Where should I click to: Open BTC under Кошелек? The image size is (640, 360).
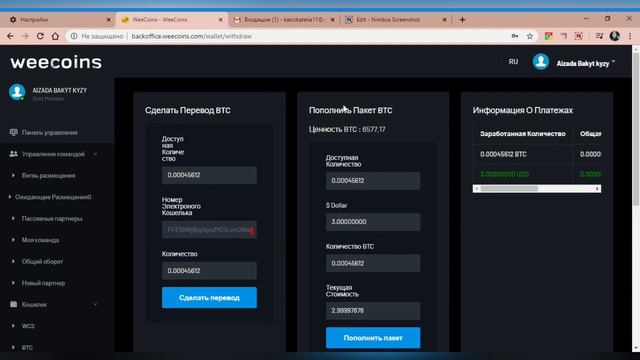point(27,348)
